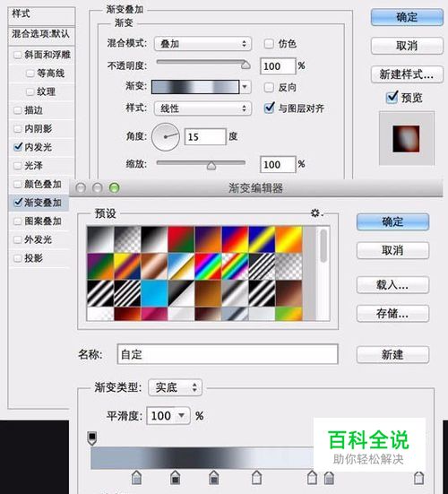Open the 混合模式 dropdown showing 叠加

pos(202,44)
